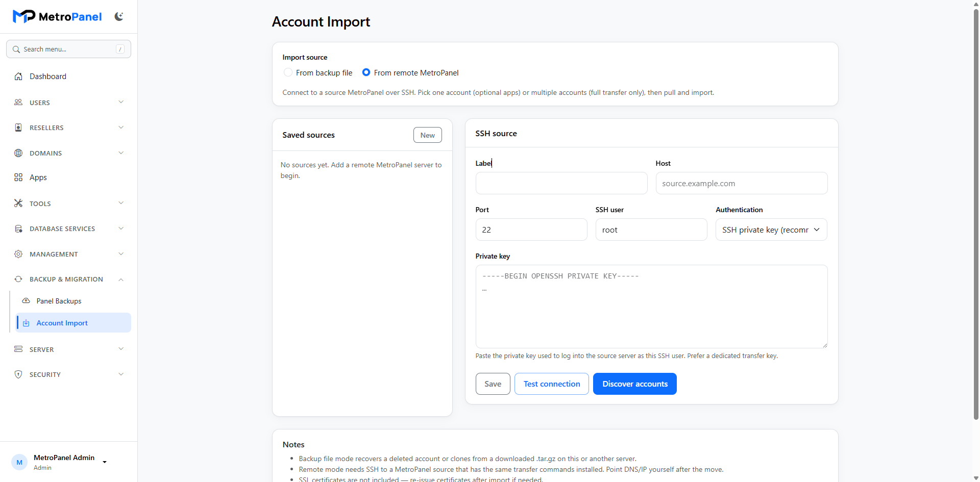Open the USERS menu section
Viewport: 980px width, 482px height.
(68, 103)
